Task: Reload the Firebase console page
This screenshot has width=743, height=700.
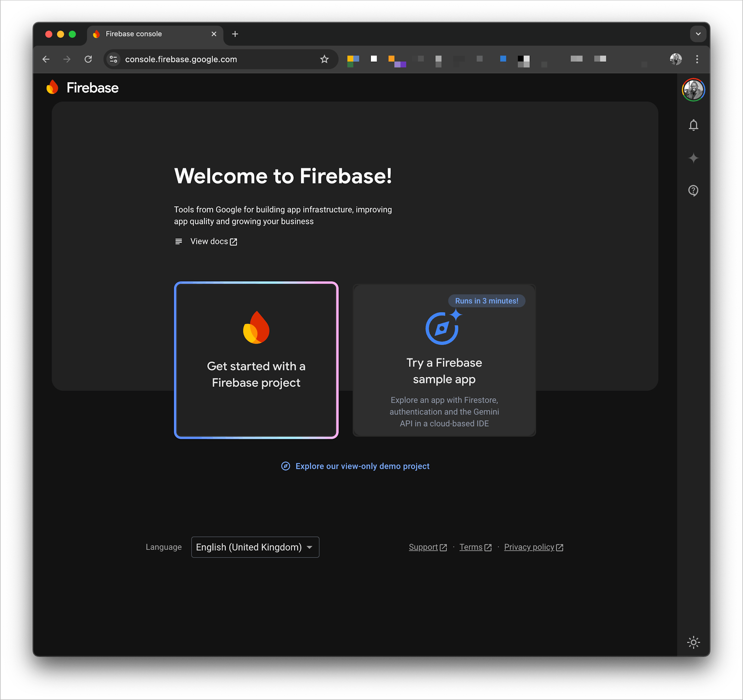Action: click(88, 59)
